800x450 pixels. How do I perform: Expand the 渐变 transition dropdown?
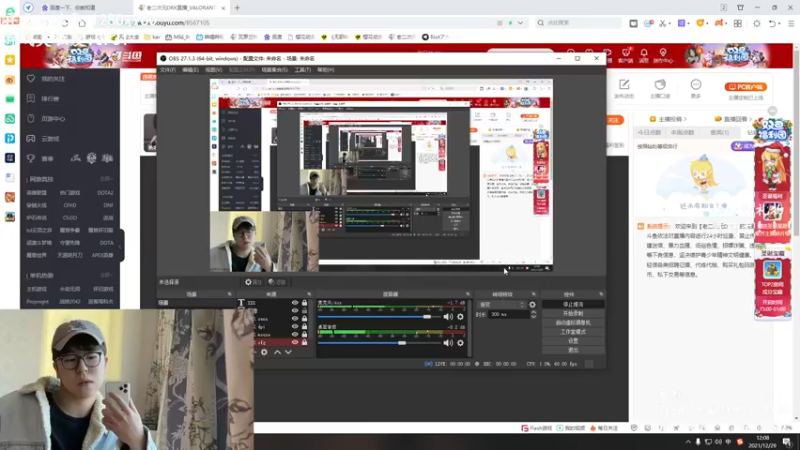[502, 305]
